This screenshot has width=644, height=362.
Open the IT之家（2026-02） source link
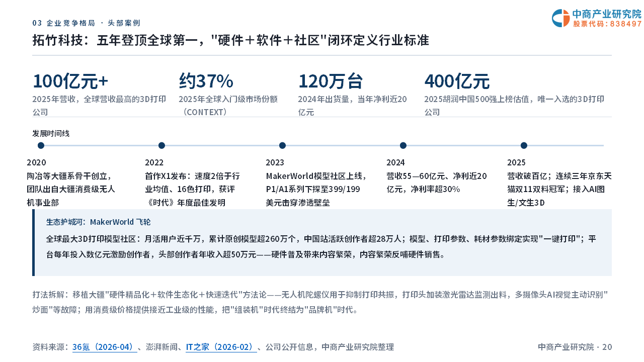click(221, 347)
